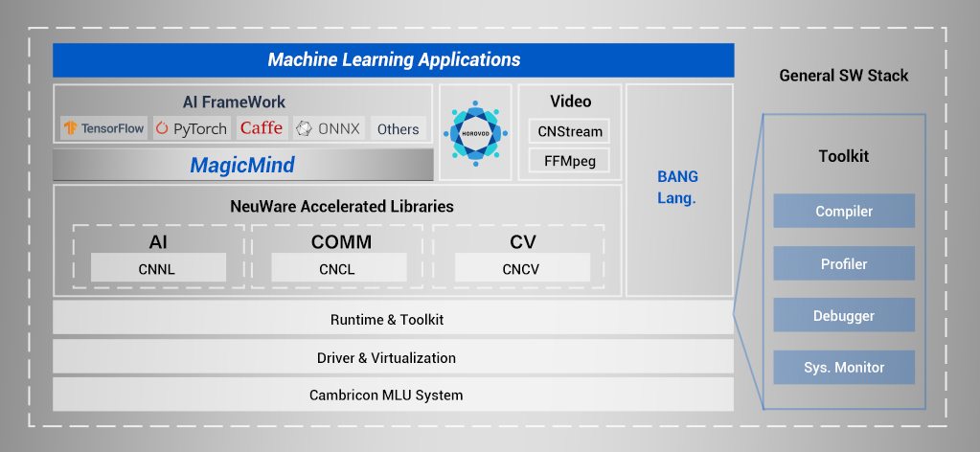Select the TensorFlow framework logo
Image resolution: width=980 pixels, height=452 pixels.
103,128
